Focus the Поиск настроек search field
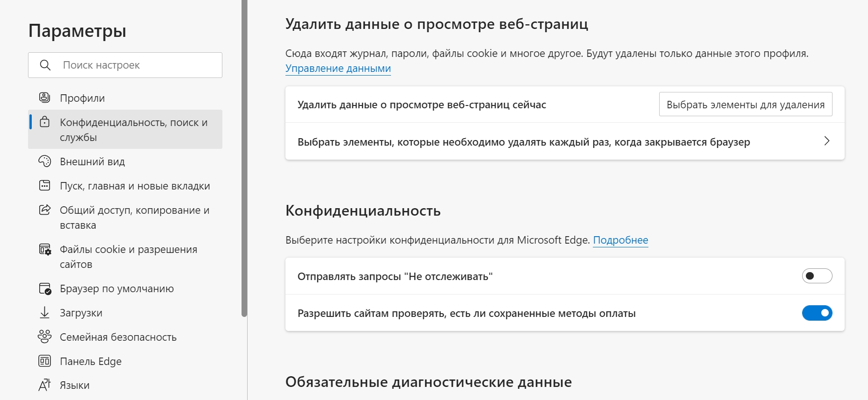The height and width of the screenshot is (400, 868). coord(125,65)
